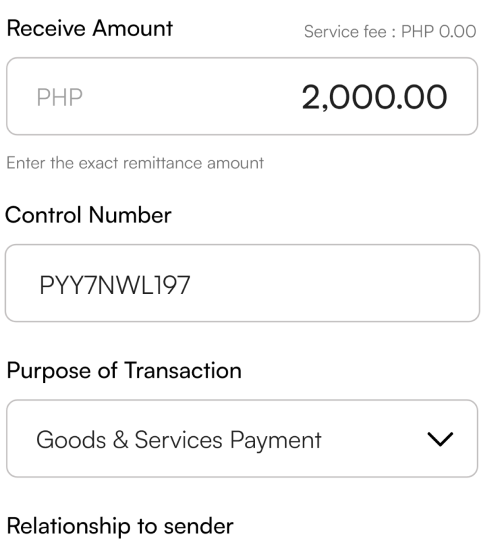The height and width of the screenshot is (542, 486).
Task: Click the word Goods in the dropdown
Action: (x=71, y=440)
